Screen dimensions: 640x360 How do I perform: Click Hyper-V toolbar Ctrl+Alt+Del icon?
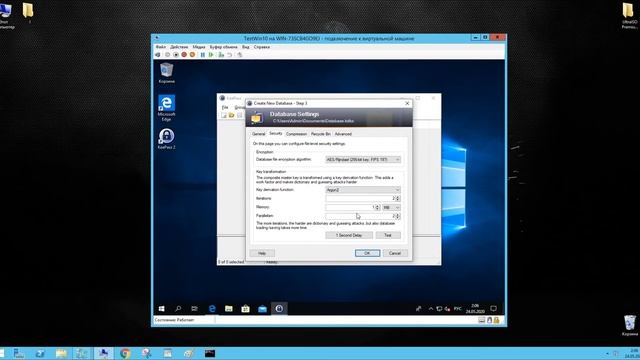click(158, 55)
